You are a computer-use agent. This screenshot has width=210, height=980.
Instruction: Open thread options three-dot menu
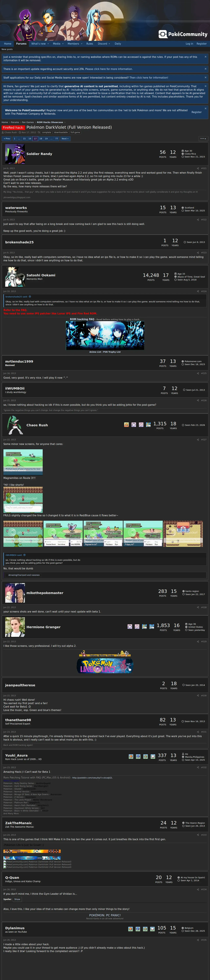pos(203,139)
